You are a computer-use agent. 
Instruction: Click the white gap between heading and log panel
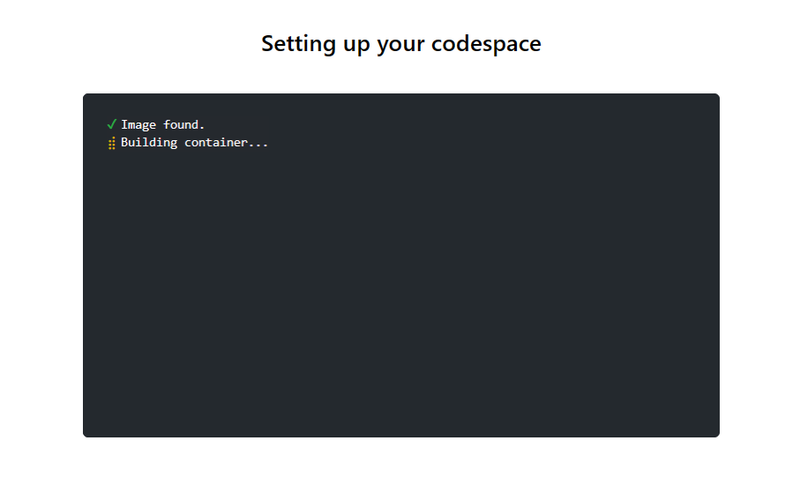[x=400, y=76]
